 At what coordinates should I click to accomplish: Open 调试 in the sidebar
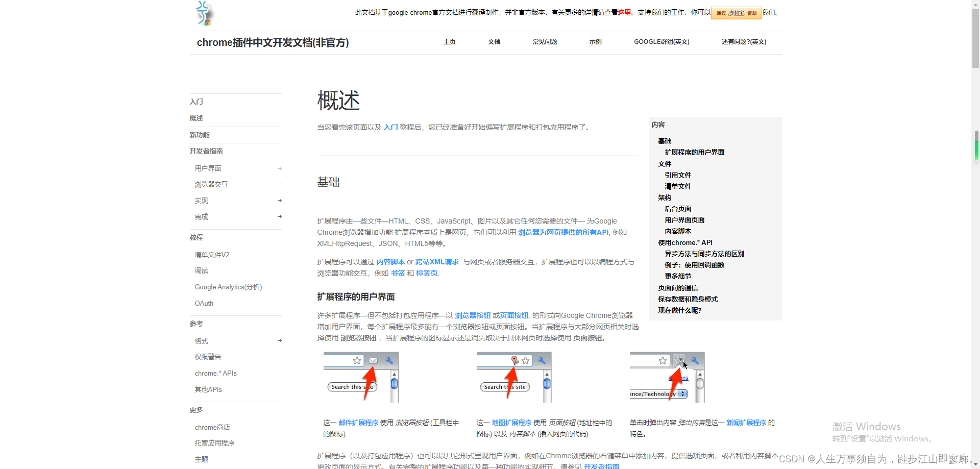pos(201,270)
